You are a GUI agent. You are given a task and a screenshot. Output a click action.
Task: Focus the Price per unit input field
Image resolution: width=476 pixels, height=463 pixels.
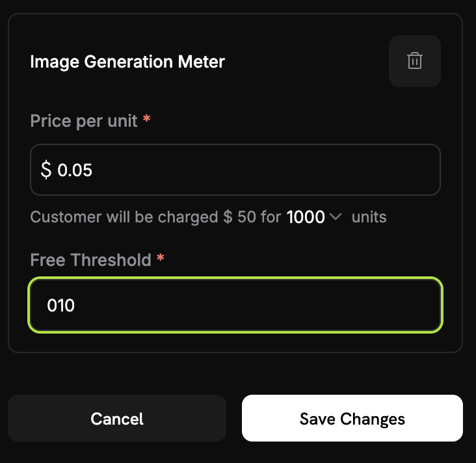pos(235,170)
